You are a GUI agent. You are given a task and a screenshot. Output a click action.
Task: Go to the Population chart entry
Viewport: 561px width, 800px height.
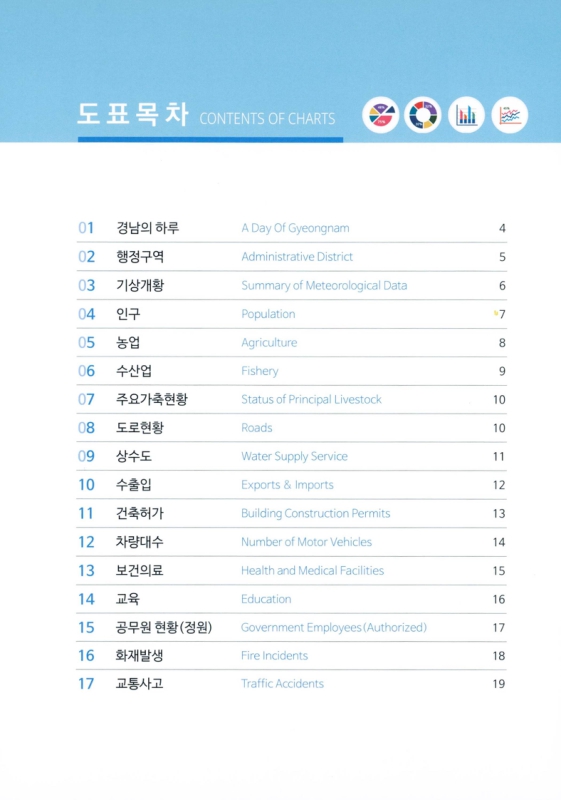tap(292, 314)
